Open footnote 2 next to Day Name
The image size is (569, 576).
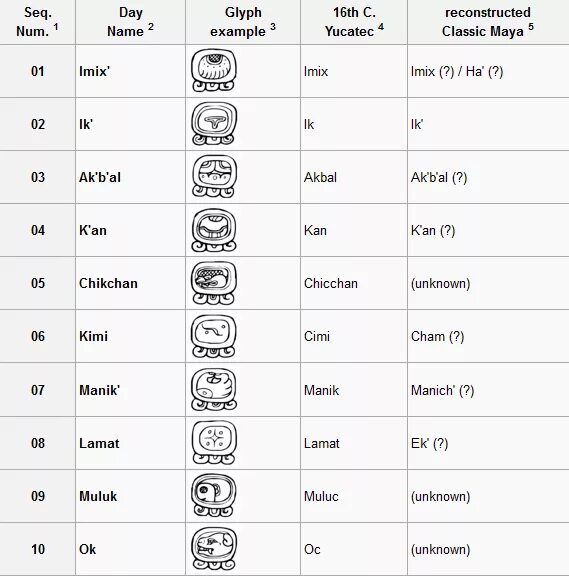tap(151, 27)
